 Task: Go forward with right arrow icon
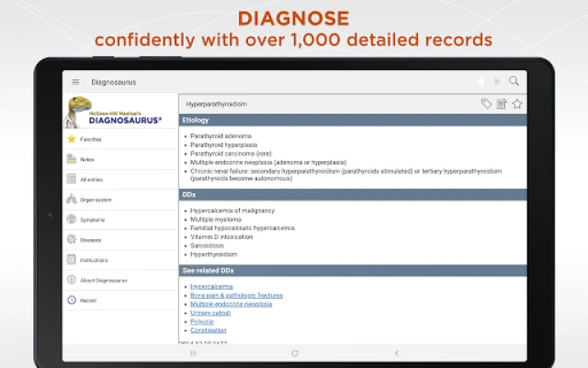coord(497,82)
